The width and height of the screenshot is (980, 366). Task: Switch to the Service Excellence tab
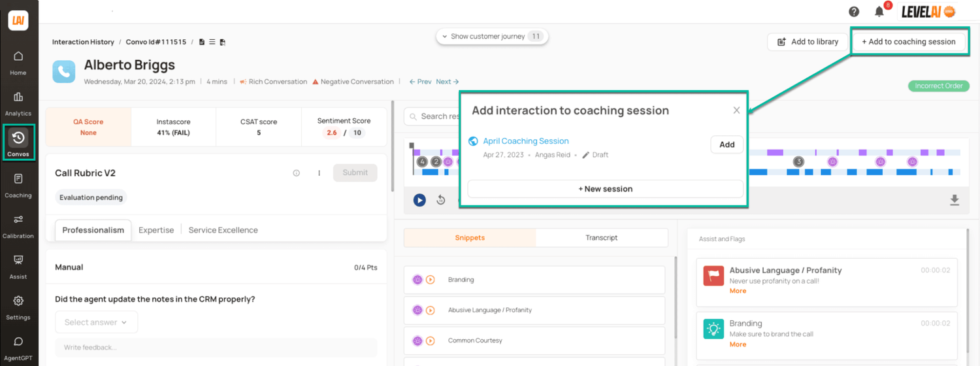pos(223,230)
